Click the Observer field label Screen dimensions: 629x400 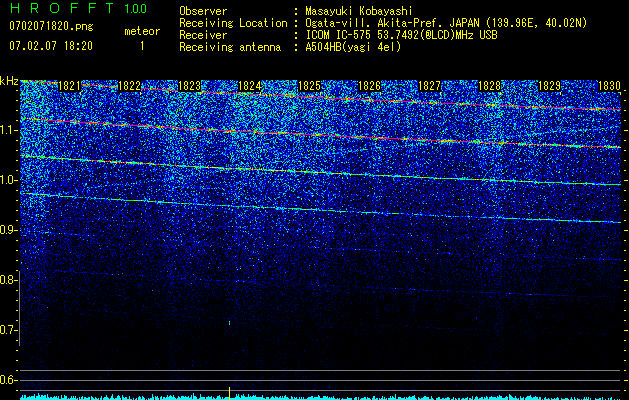point(203,11)
